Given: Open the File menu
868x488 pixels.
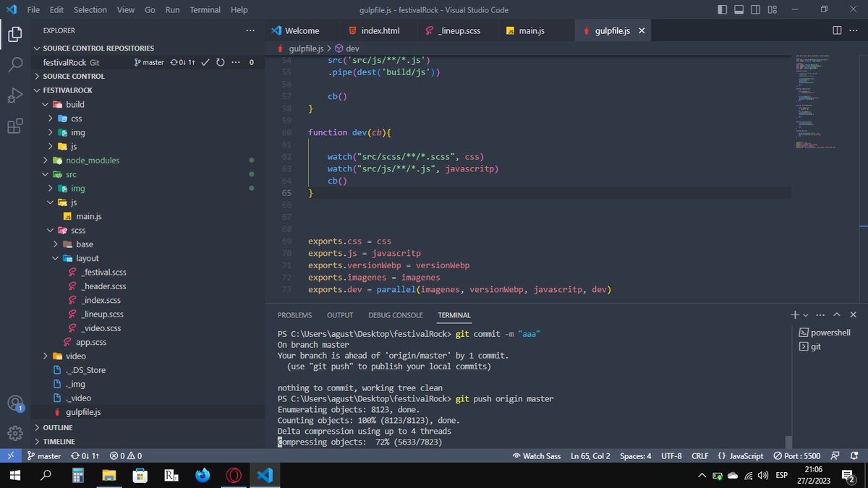Looking at the screenshot, I should [33, 10].
